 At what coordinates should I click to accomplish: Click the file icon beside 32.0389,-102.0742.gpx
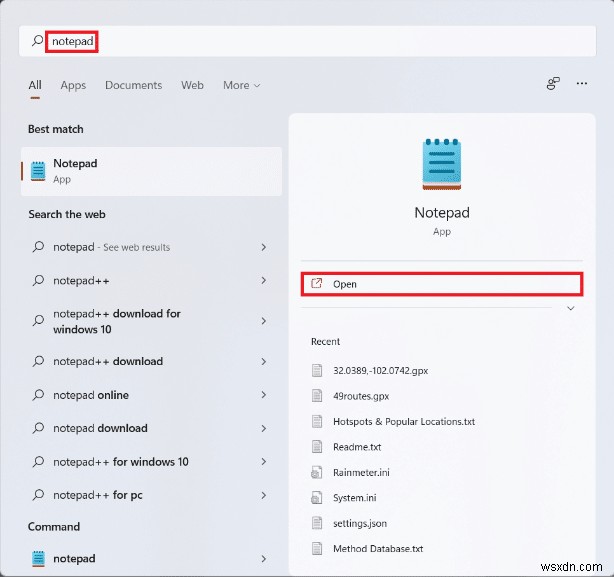tap(317, 370)
